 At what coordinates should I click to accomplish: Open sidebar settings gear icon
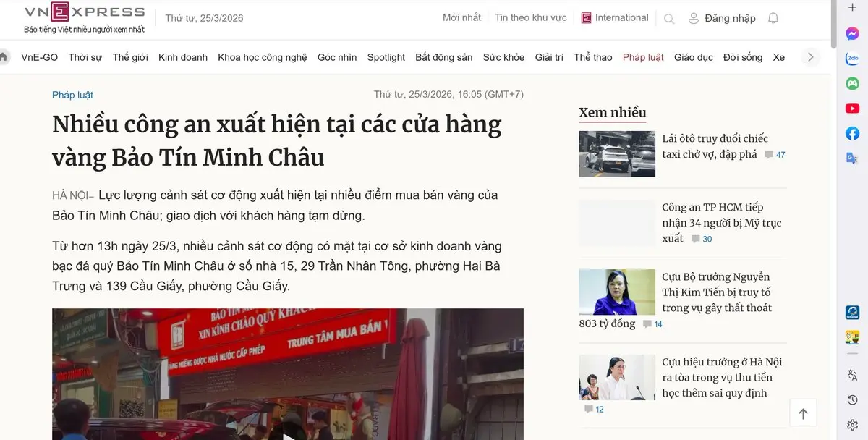[853, 425]
